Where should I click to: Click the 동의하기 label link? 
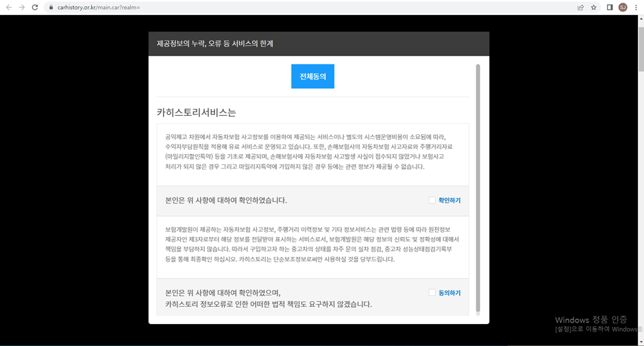[449, 293]
